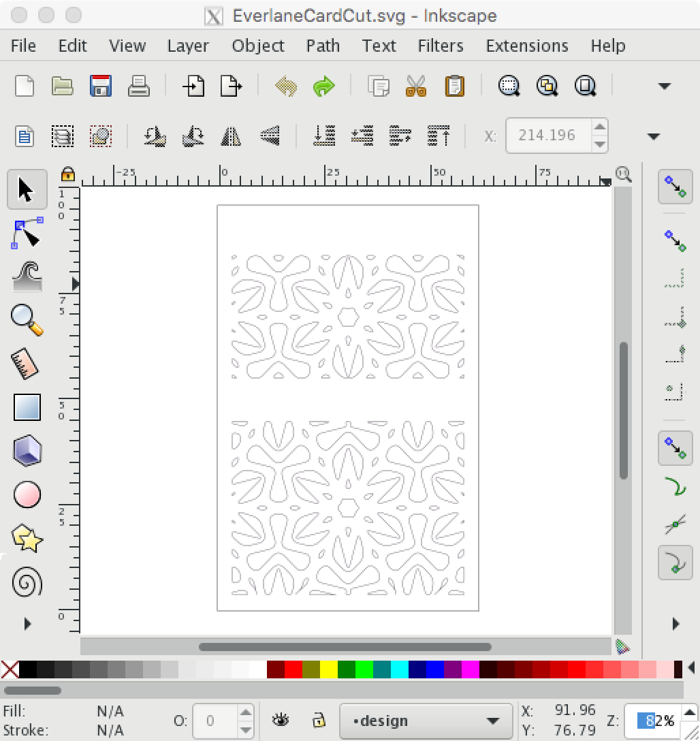Select the Tweak tool
Image resolution: width=700 pixels, height=741 pixels.
tap(27, 277)
